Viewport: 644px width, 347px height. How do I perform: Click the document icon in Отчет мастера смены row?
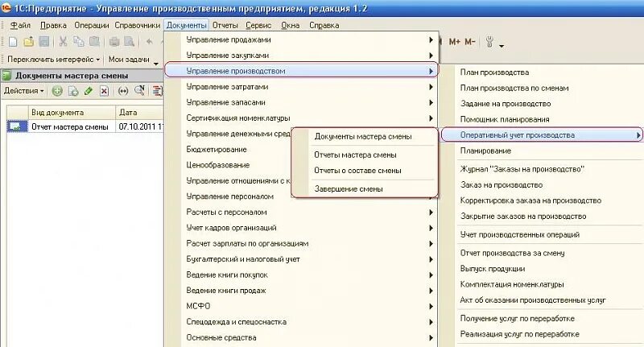(x=17, y=127)
